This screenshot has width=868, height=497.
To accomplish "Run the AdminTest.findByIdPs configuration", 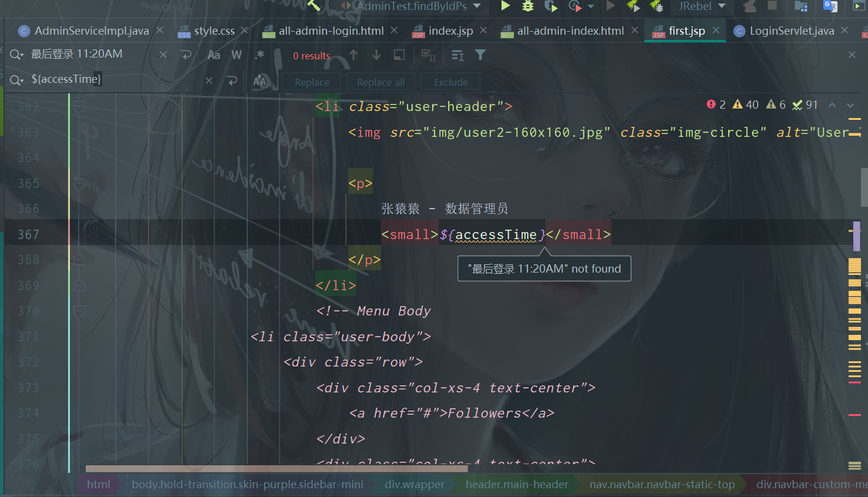I will (505, 6).
